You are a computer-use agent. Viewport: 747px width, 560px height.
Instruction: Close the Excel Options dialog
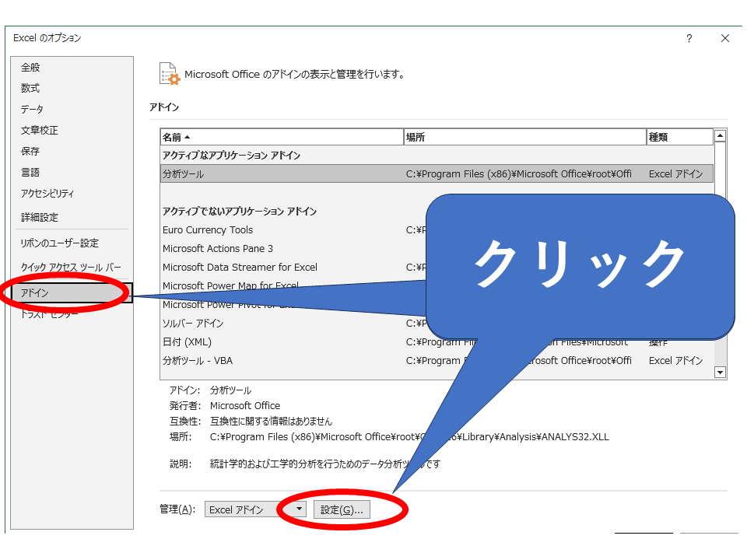tap(724, 39)
